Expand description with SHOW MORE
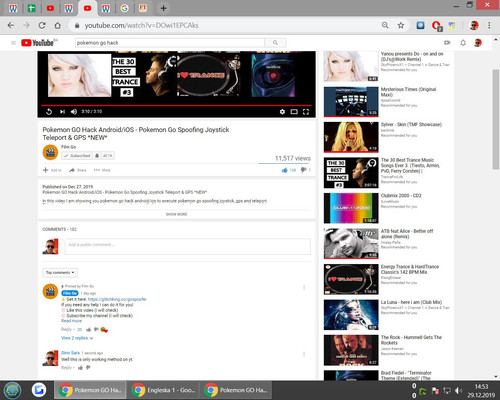Screen dimensions: 500x400 pos(176,214)
